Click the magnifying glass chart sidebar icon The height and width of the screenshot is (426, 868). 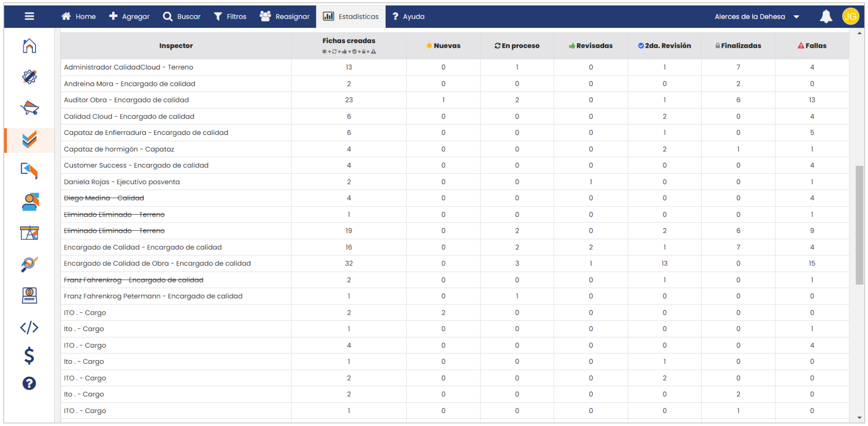point(29,264)
